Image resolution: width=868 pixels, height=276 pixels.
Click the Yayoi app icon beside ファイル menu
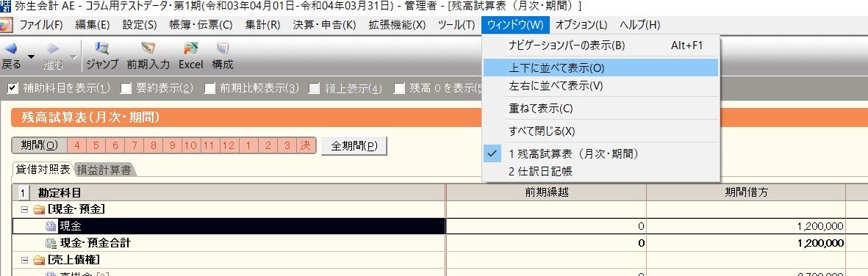click(x=6, y=25)
